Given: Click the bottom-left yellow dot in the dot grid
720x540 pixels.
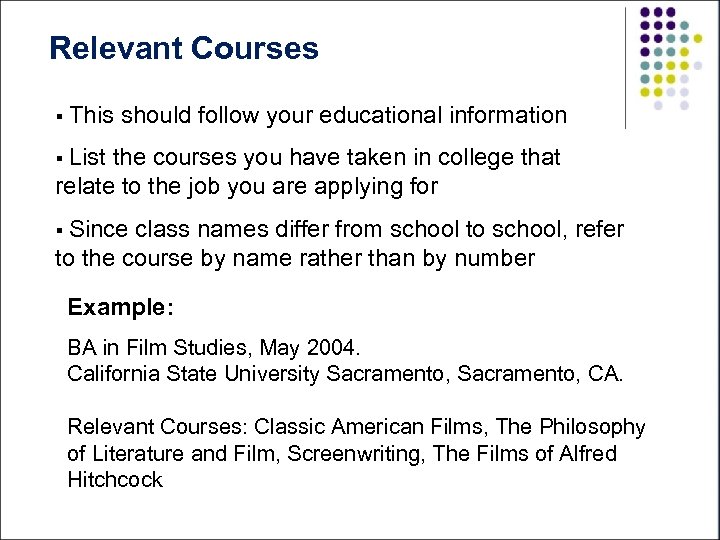Looking at the screenshot, I should pos(646,92).
